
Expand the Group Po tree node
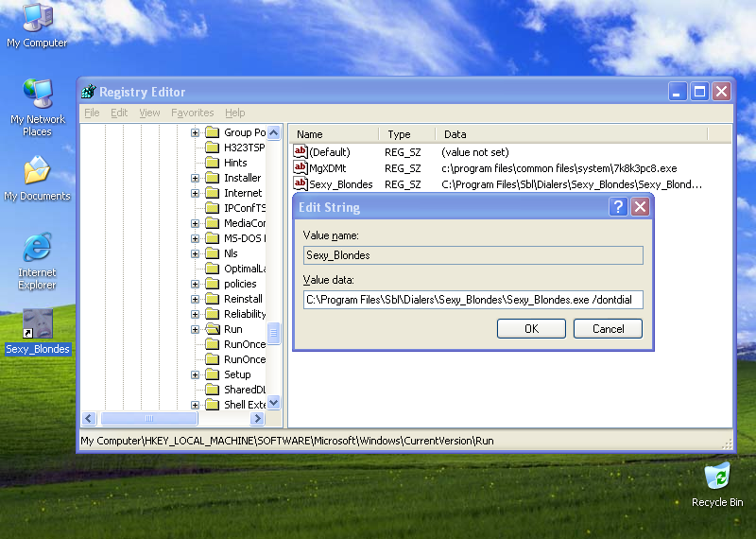pos(195,132)
